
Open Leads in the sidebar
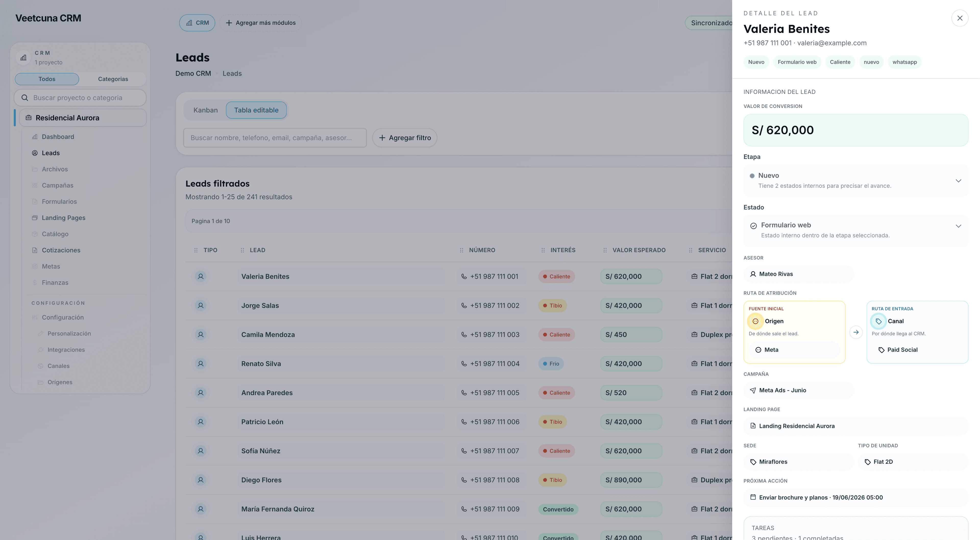[51, 153]
